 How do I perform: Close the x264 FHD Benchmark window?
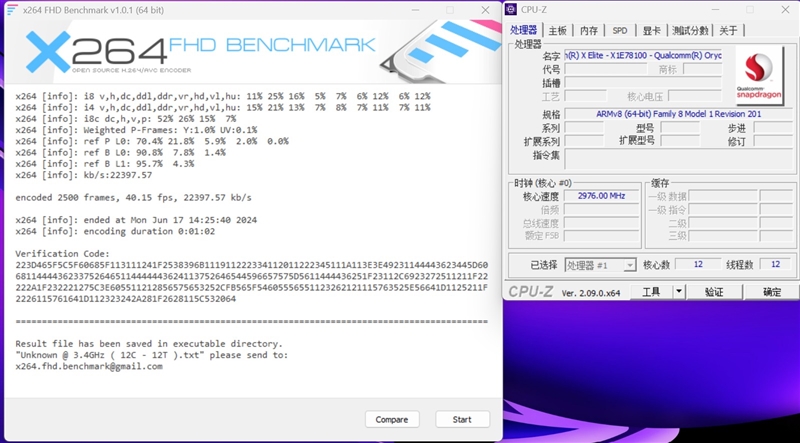[x=485, y=10]
